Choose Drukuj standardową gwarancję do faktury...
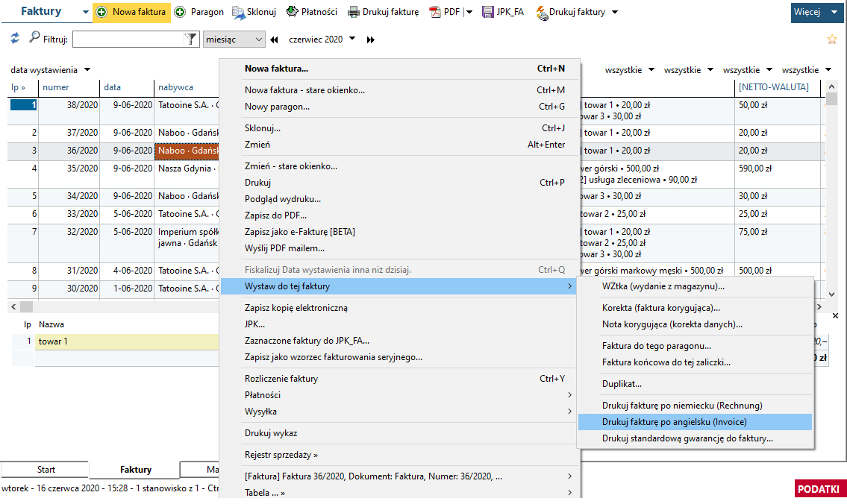Screen dimensions: 847x504 696,438
